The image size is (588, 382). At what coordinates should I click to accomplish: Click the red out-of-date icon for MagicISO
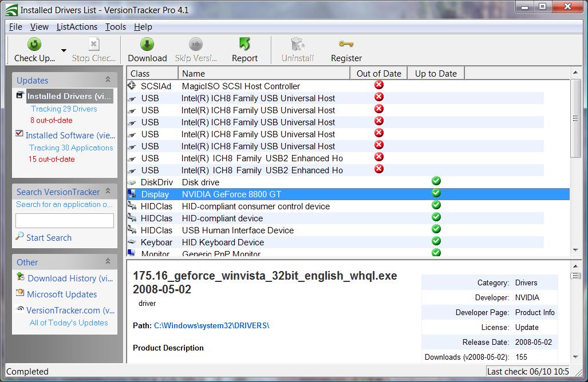pos(379,85)
